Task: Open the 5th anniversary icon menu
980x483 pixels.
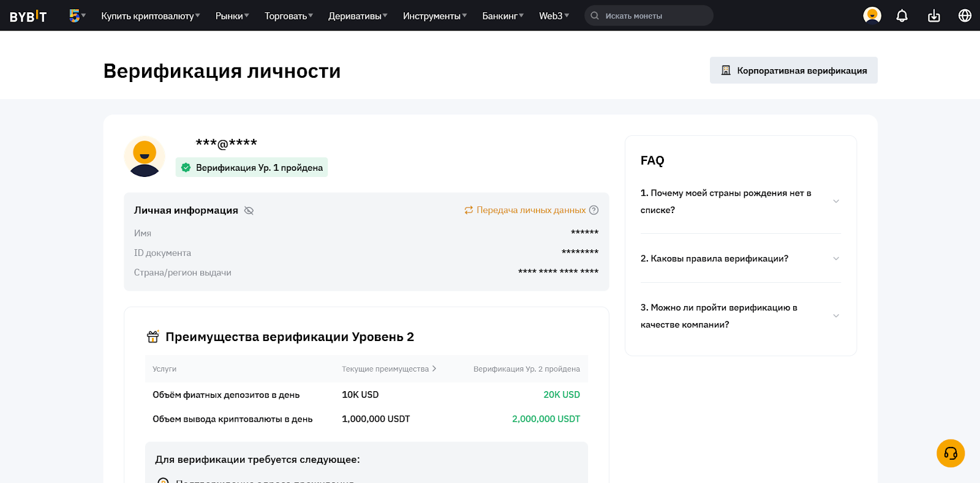Action: 77,16
